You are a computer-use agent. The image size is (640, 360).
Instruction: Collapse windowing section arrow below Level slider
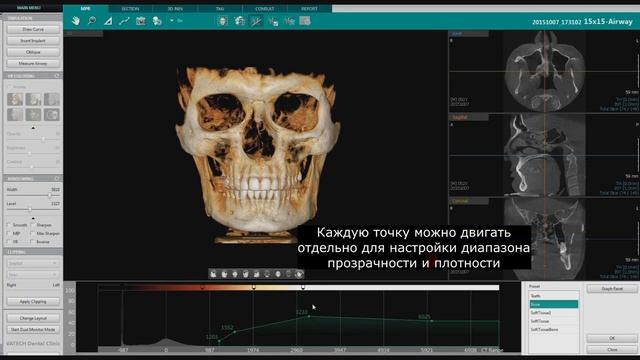coord(33,218)
